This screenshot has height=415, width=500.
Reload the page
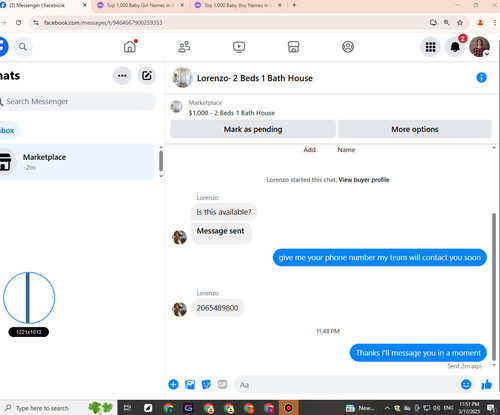coord(18,22)
